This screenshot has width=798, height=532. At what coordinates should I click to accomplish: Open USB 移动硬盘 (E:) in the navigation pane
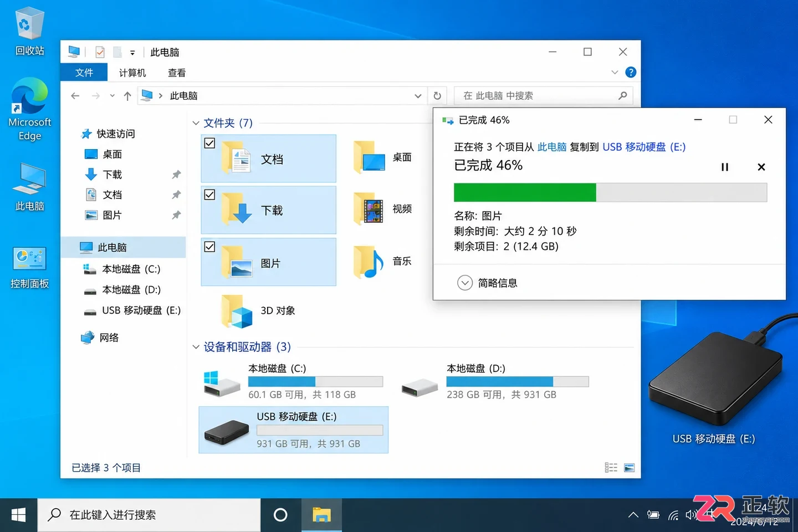click(x=132, y=310)
